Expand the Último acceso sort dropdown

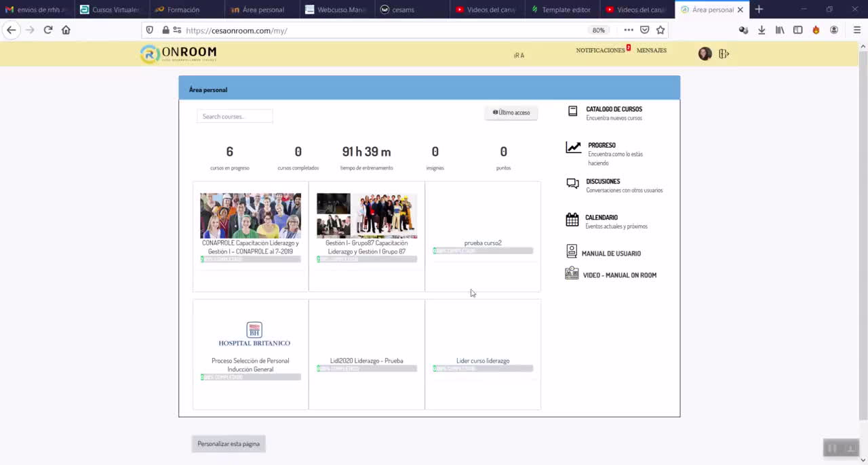pos(511,113)
